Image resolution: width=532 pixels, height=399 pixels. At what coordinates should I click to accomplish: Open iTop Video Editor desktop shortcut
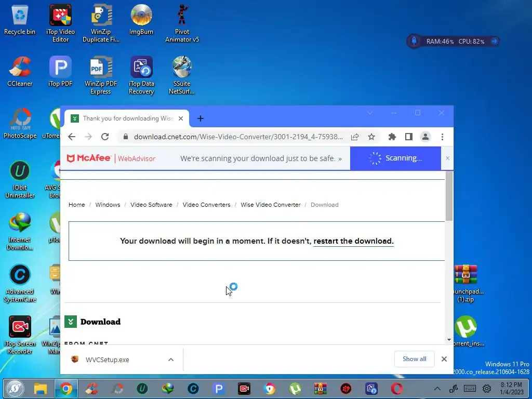coord(60,23)
